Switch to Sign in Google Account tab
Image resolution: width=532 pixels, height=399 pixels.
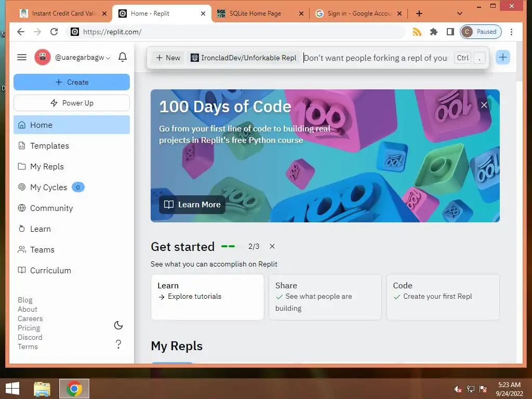[358, 14]
